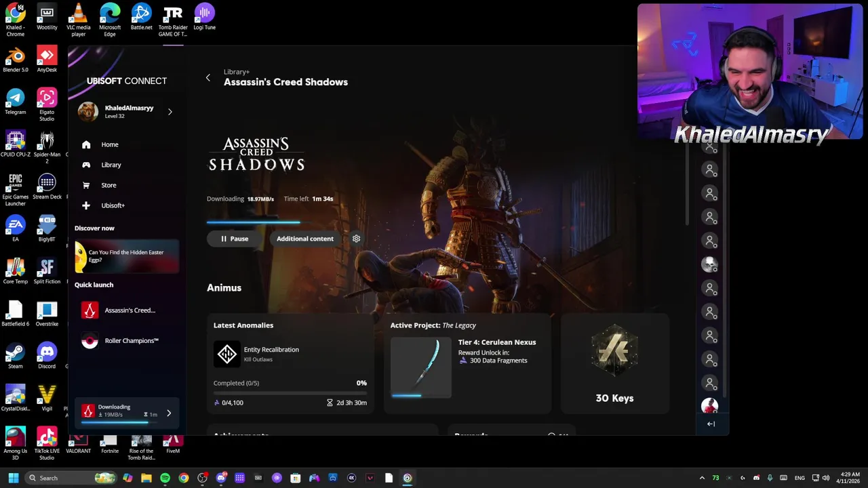Pause the Assassin's Creed Shadows download
The width and height of the screenshot is (868, 488).
click(x=234, y=239)
